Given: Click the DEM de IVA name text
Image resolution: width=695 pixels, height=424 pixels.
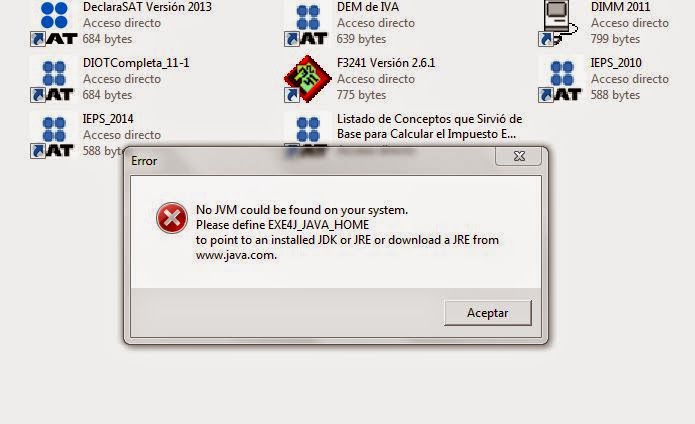Looking at the screenshot, I should pyautogui.click(x=368, y=7).
